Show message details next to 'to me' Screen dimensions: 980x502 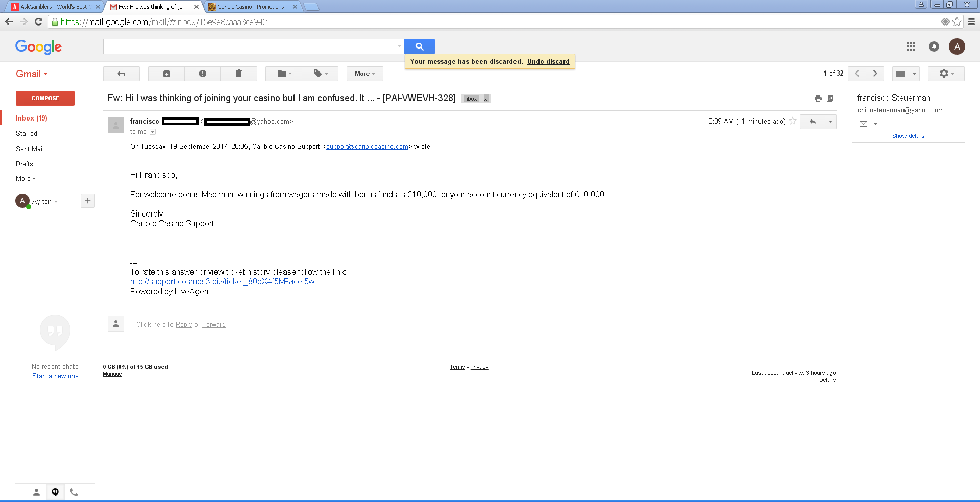153,132
